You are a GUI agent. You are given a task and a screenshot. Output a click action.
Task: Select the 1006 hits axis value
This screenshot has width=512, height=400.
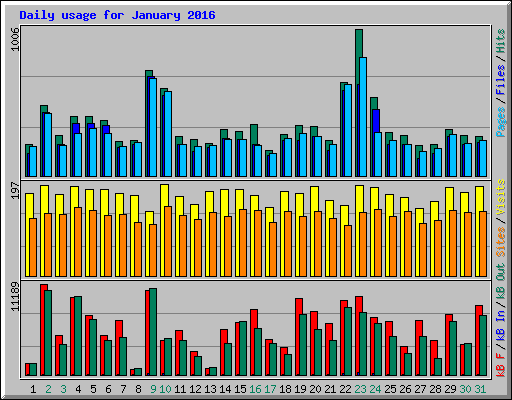click(x=15, y=39)
